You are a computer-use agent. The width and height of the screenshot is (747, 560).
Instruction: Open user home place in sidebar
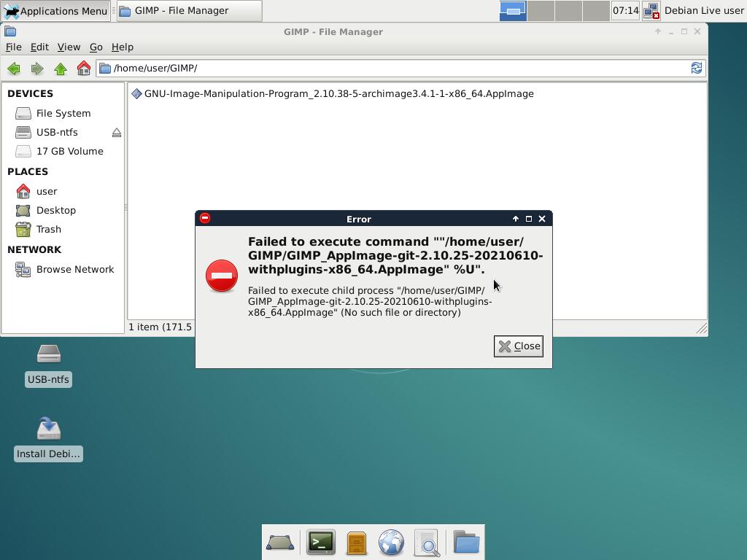(46, 192)
